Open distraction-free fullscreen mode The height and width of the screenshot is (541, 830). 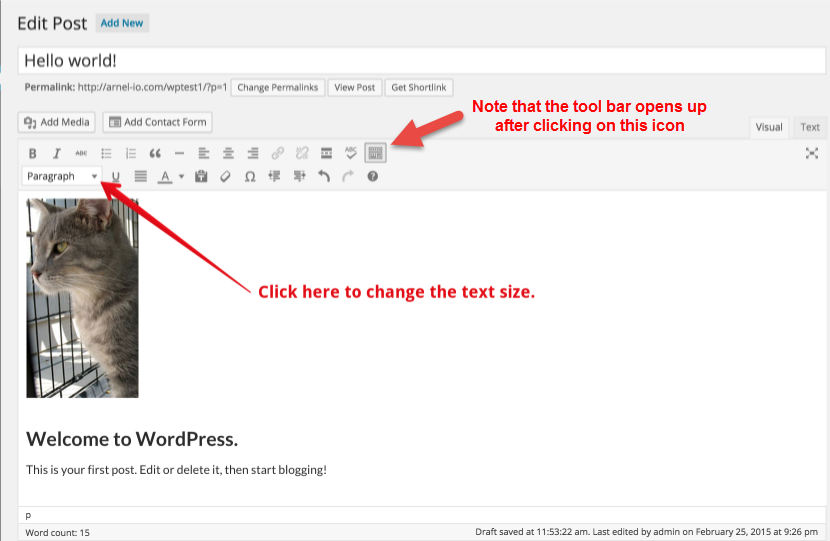click(x=812, y=154)
